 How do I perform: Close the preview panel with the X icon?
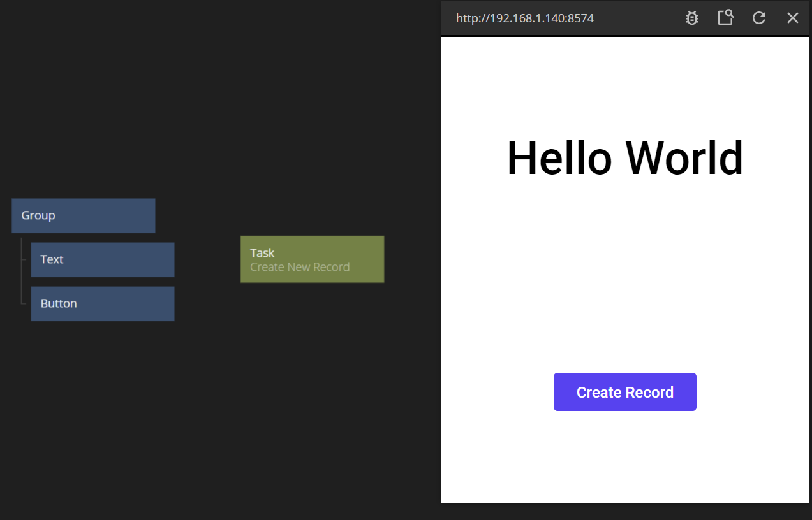(x=792, y=18)
